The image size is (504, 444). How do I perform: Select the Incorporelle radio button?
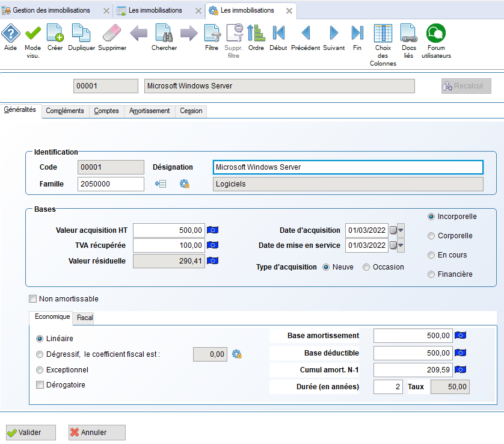click(431, 217)
